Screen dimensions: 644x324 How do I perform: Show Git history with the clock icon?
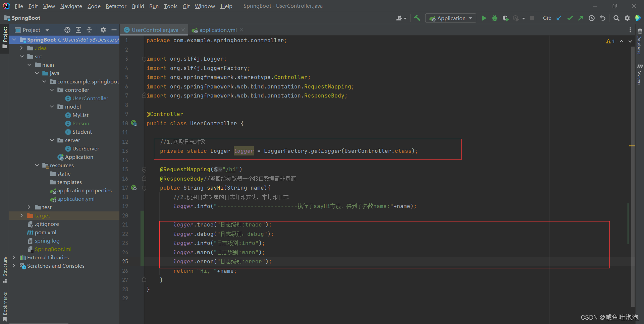pyautogui.click(x=592, y=18)
